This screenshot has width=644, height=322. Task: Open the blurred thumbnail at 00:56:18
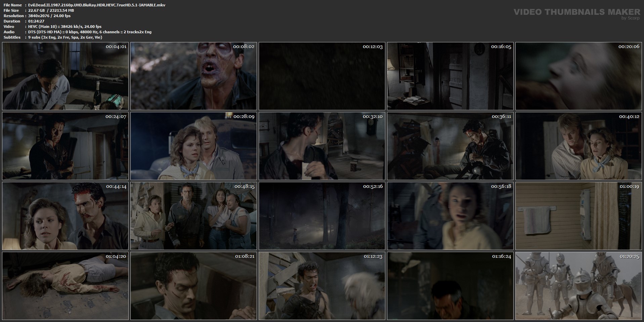click(450, 216)
